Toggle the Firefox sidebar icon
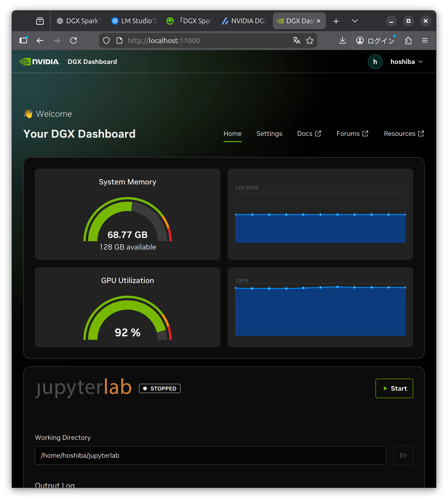The width and height of the screenshot is (448, 501). pos(24,40)
